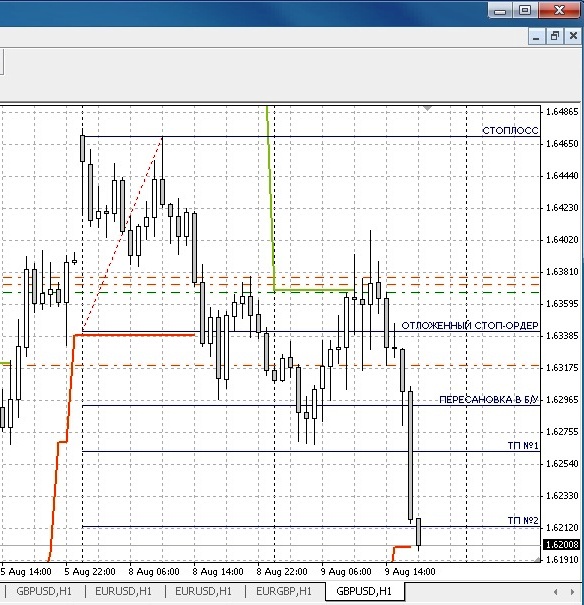Click the ПЕРЕСАНОВКА В Б/У line label
The height and width of the screenshot is (605, 584).
[488, 400]
